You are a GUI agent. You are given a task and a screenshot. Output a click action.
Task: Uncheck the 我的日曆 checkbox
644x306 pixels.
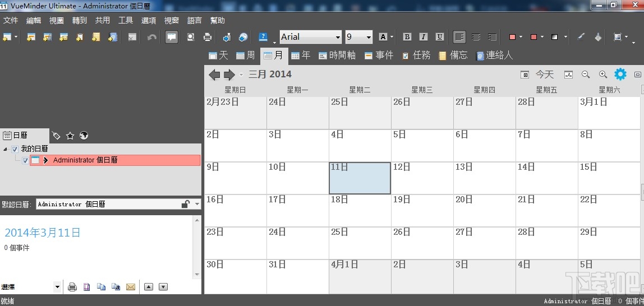pos(15,149)
